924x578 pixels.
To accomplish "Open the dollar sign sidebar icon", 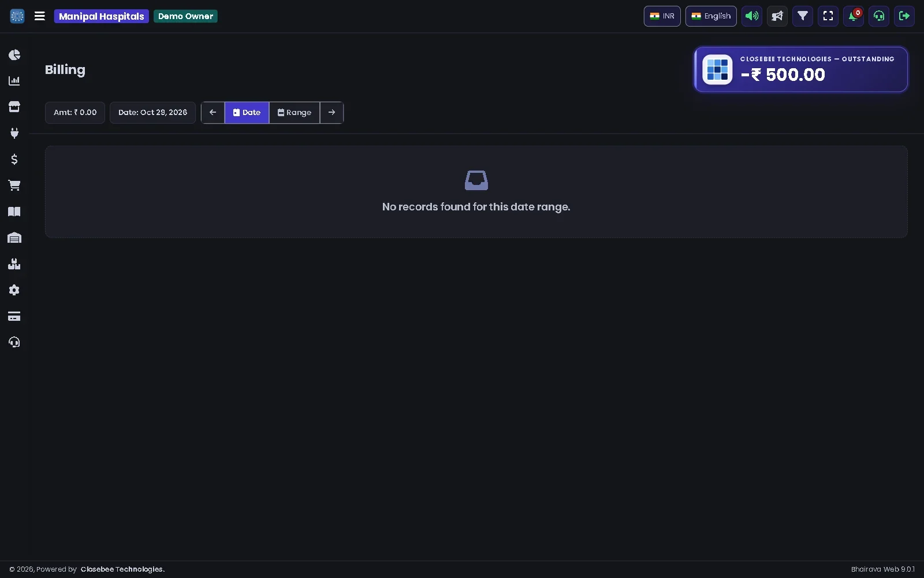I will coord(14,159).
